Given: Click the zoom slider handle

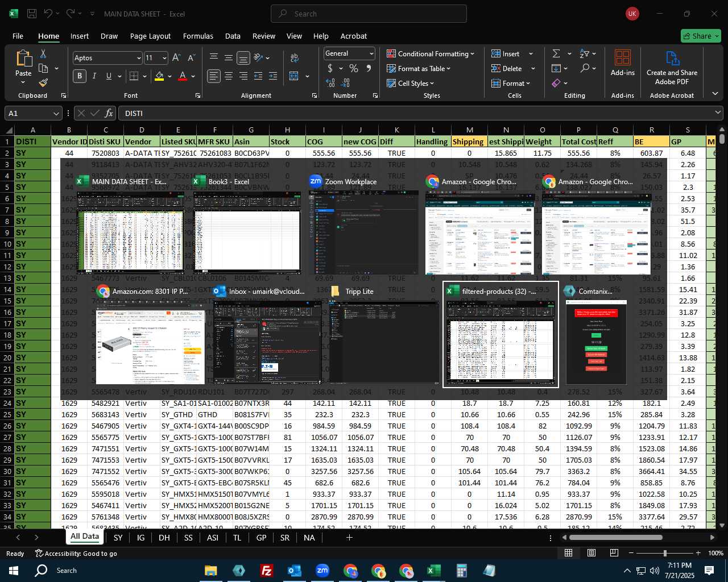Looking at the screenshot, I should (665, 553).
